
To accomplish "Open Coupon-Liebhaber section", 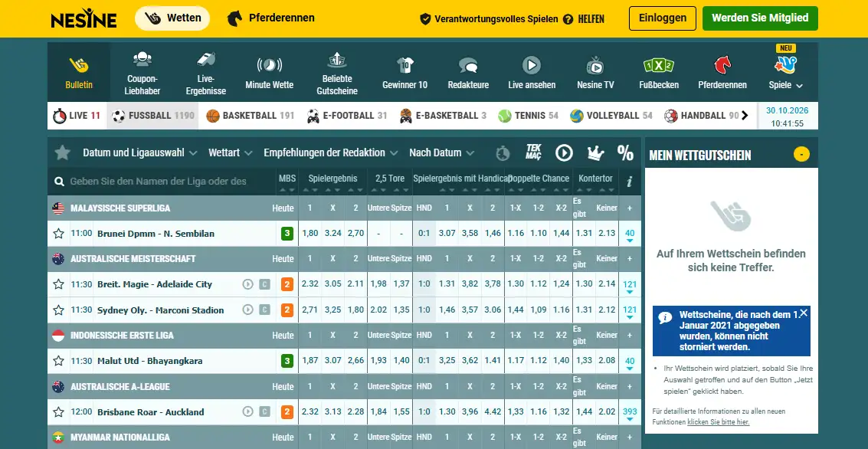I will 142,72.
